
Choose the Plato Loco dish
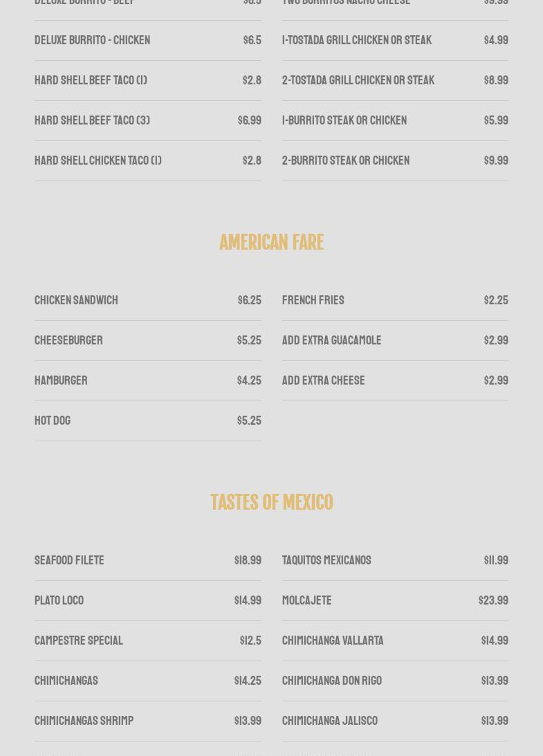pos(59,600)
